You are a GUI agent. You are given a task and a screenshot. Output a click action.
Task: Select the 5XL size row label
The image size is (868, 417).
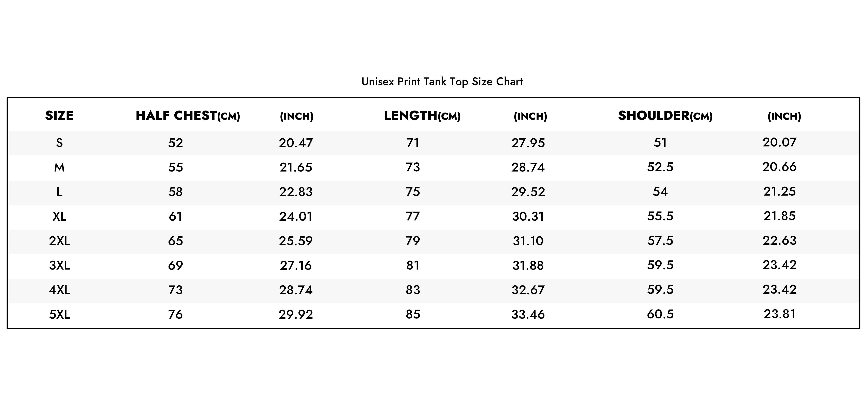pos(59,314)
